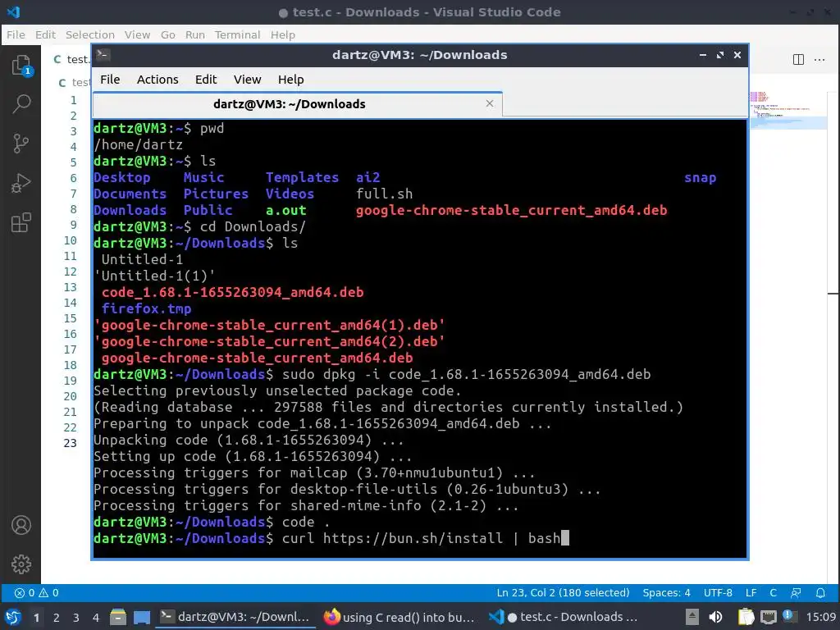Open VS Code Selection menu

click(90, 34)
